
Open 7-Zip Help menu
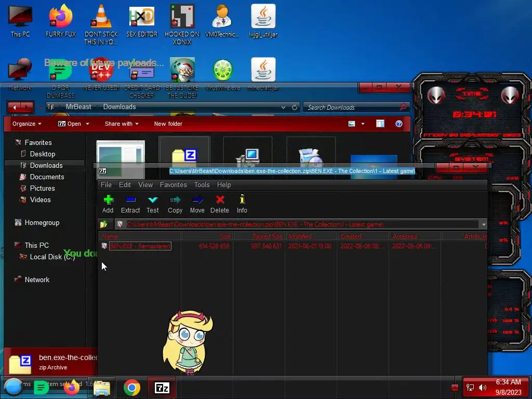click(223, 184)
